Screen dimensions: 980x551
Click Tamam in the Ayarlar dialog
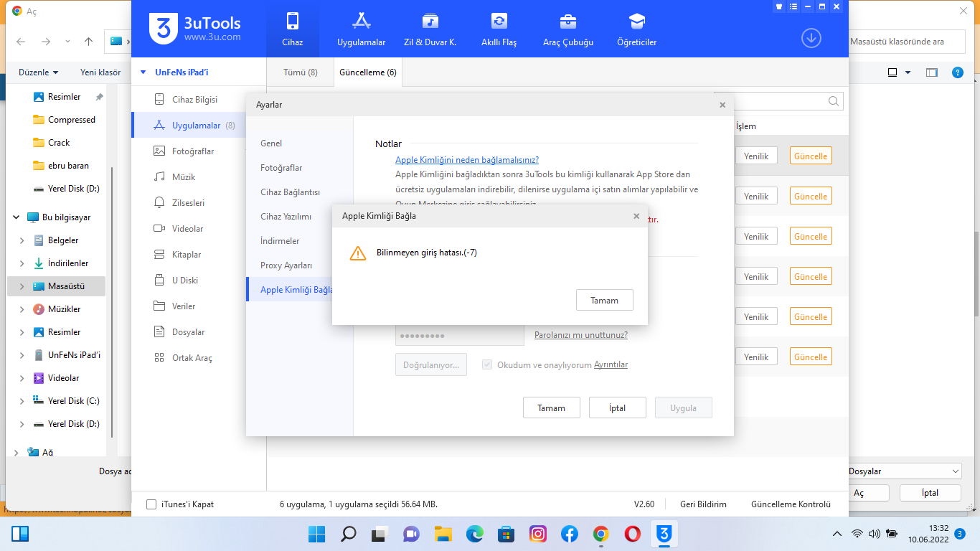tap(551, 408)
